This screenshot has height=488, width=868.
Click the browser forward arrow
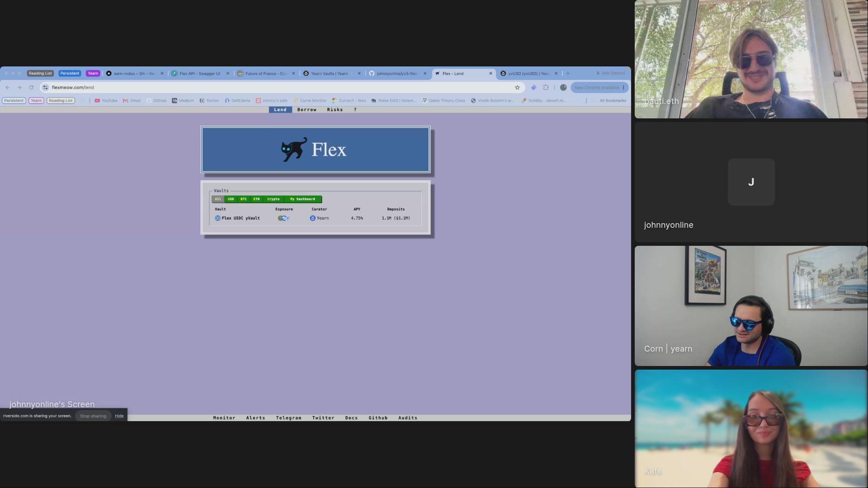(x=19, y=88)
